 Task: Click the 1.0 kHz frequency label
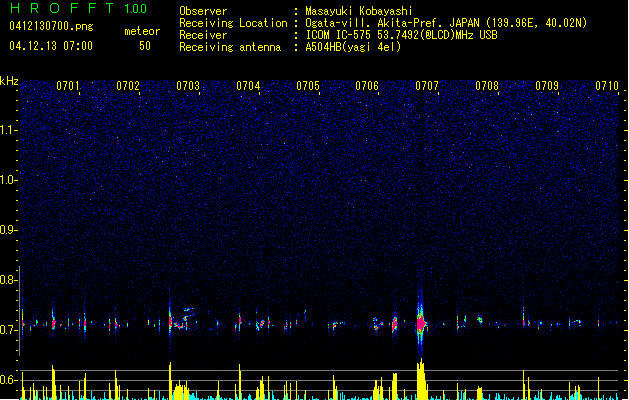click(x=8, y=180)
